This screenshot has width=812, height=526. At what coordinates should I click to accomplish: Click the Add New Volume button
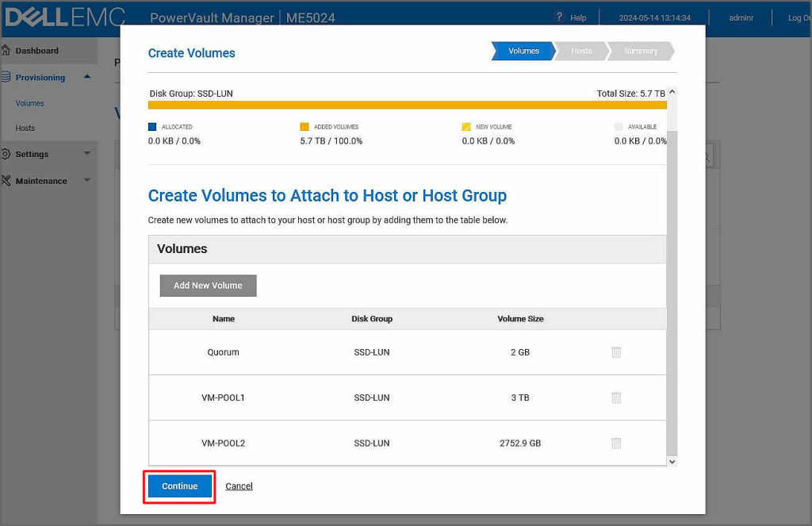click(x=208, y=286)
